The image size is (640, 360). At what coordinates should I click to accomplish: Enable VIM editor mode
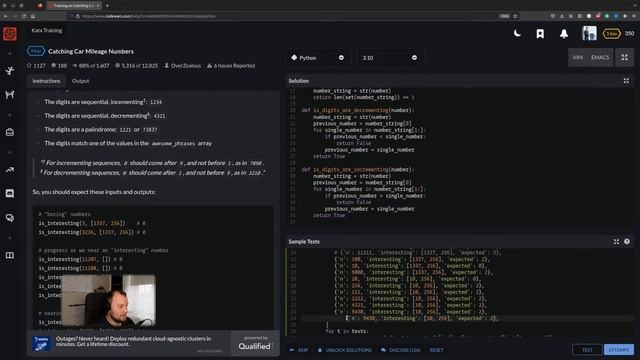578,58
